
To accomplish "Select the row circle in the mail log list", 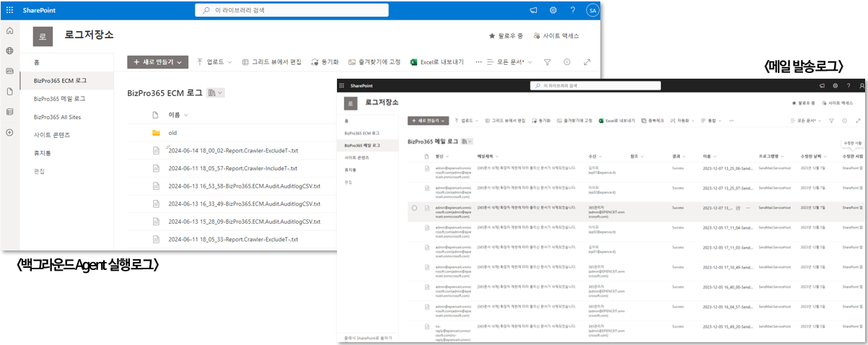I will tap(414, 208).
